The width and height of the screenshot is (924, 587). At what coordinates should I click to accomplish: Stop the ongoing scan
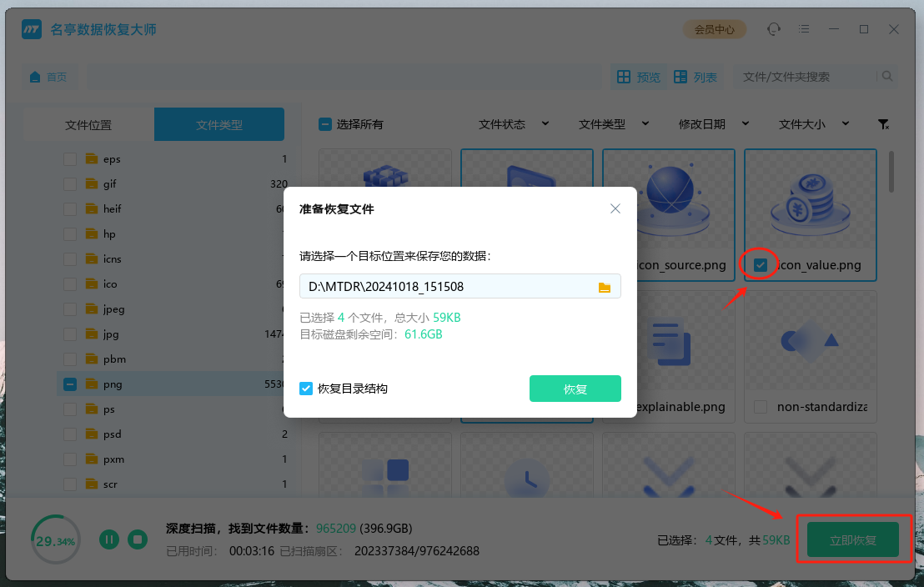[x=138, y=539]
